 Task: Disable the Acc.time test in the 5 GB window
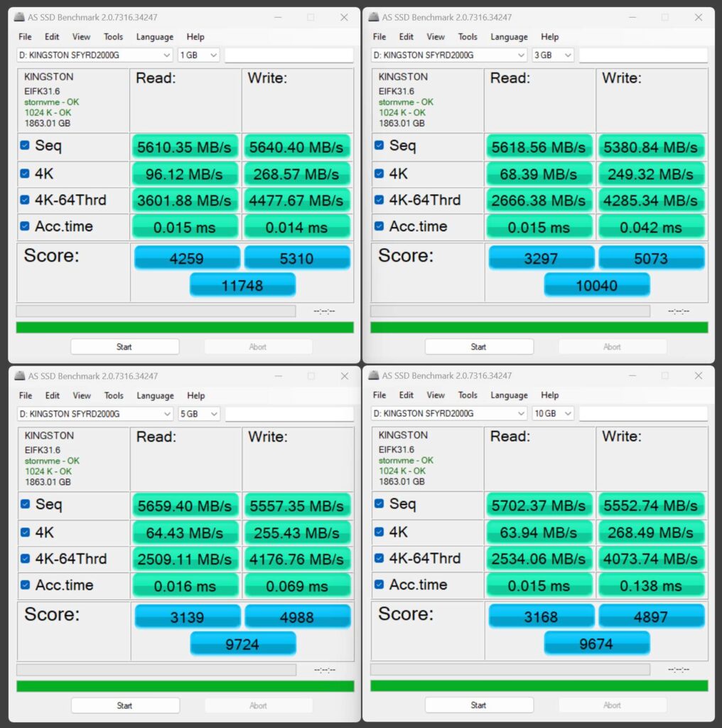click(x=25, y=585)
